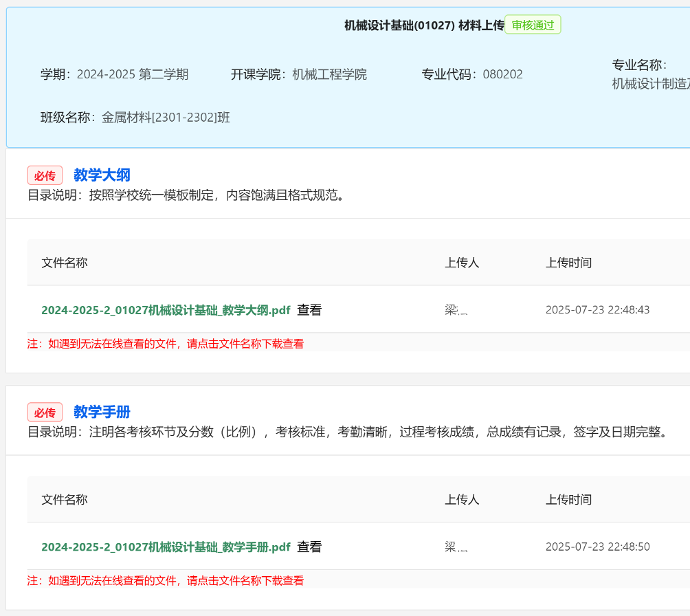The image size is (690, 616).
Task: Click the green 审核通过 status badge
Action: pyautogui.click(x=533, y=25)
